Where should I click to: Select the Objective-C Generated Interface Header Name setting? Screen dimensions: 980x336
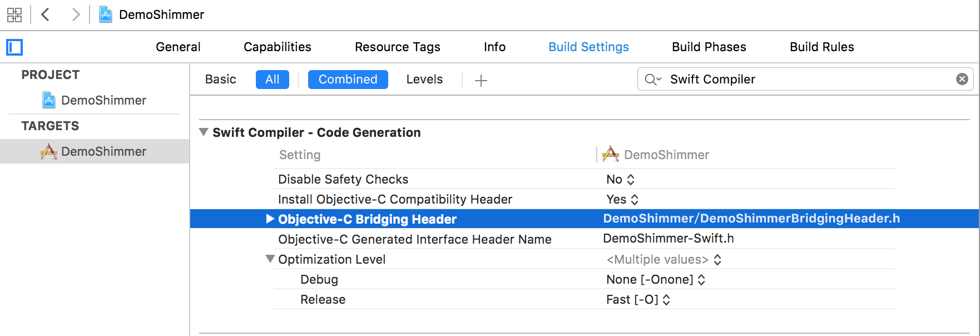pyautogui.click(x=415, y=239)
